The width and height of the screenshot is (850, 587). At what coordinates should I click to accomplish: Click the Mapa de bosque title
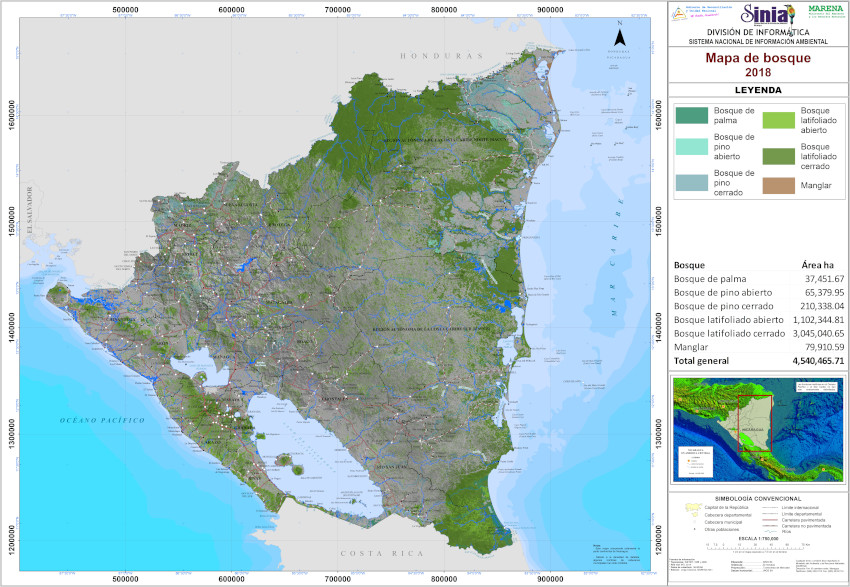coord(758,58)
